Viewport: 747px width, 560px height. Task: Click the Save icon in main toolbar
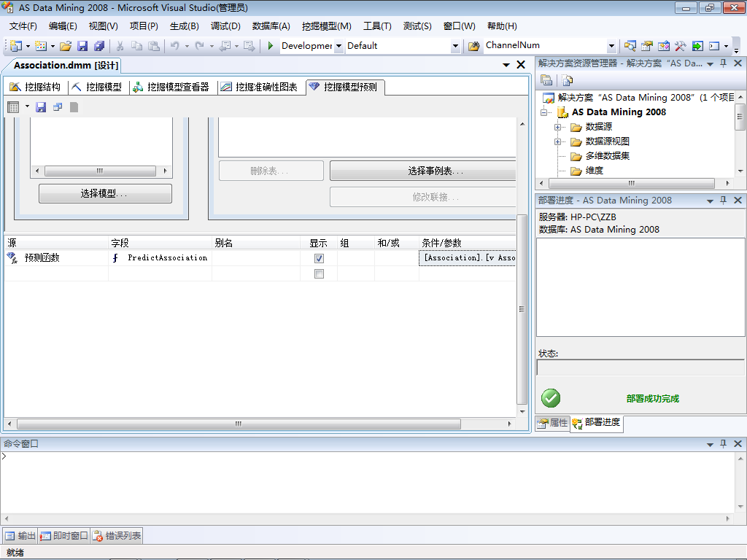(82, 46)
